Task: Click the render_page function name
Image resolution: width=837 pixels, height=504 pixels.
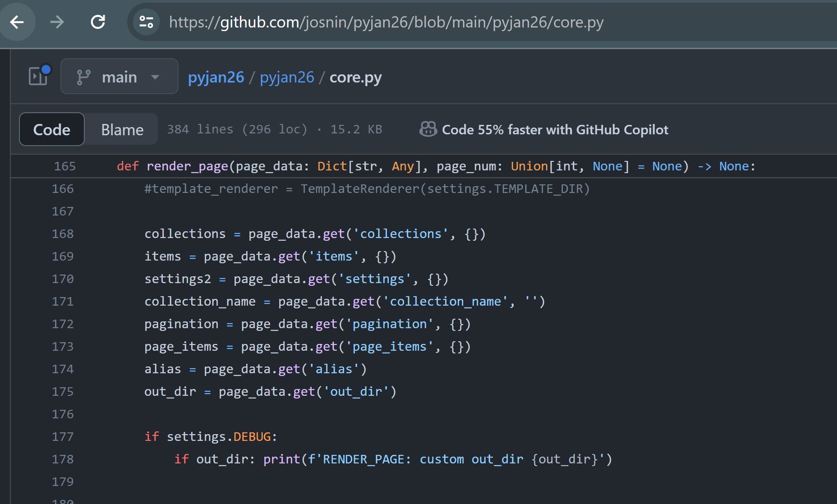Action: pos(187,166)
